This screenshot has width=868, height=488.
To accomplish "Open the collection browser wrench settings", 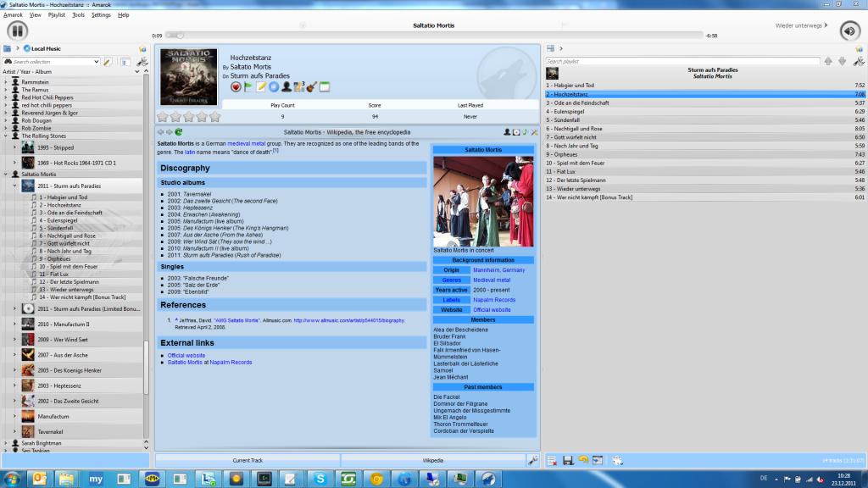I will coord(142,62).
